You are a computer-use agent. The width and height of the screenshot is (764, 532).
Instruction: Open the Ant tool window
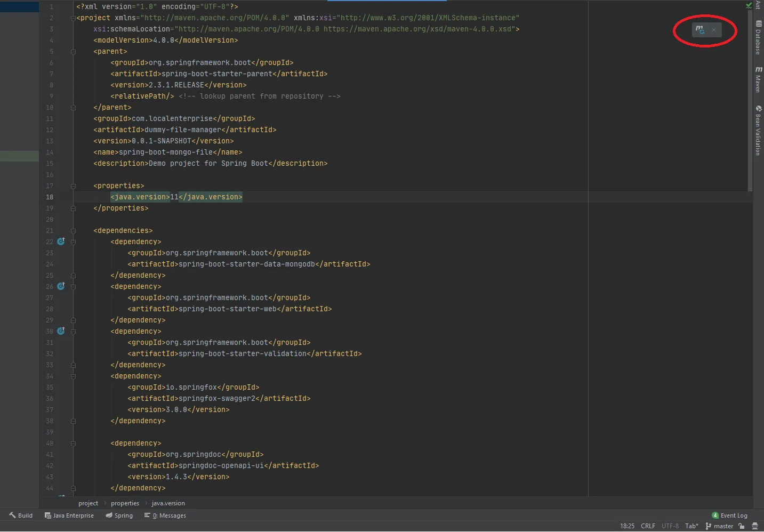758,5
